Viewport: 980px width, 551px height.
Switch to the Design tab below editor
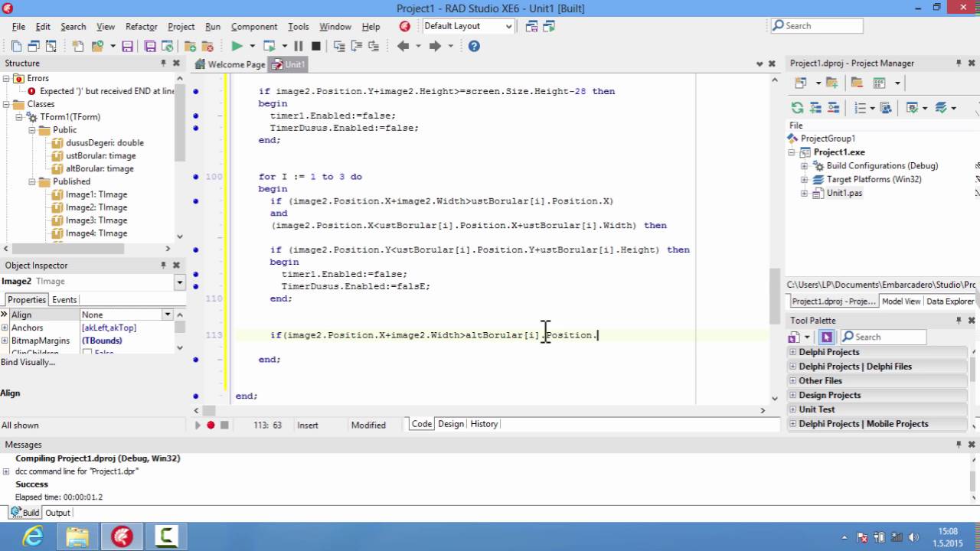point(451,424)
